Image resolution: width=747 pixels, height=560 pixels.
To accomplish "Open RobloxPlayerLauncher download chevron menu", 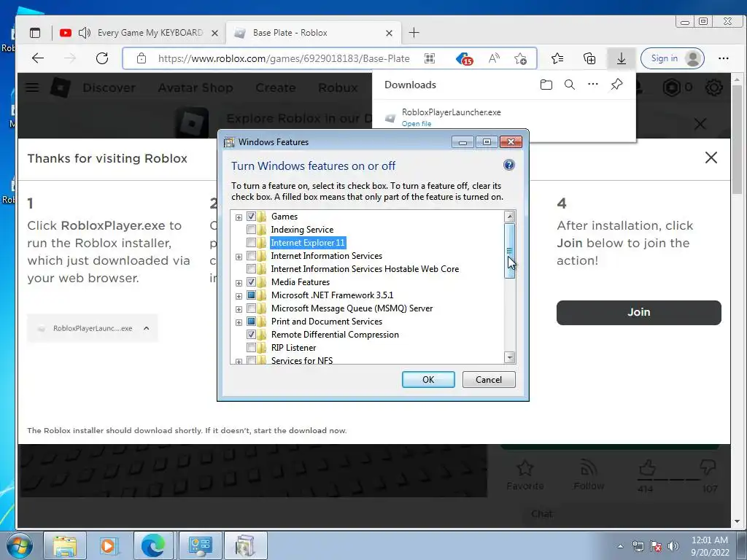I will point(146,328).
